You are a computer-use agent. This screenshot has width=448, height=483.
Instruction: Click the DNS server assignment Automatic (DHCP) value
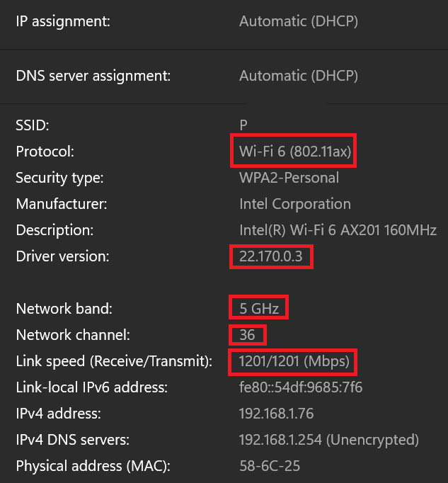[299, 76]
